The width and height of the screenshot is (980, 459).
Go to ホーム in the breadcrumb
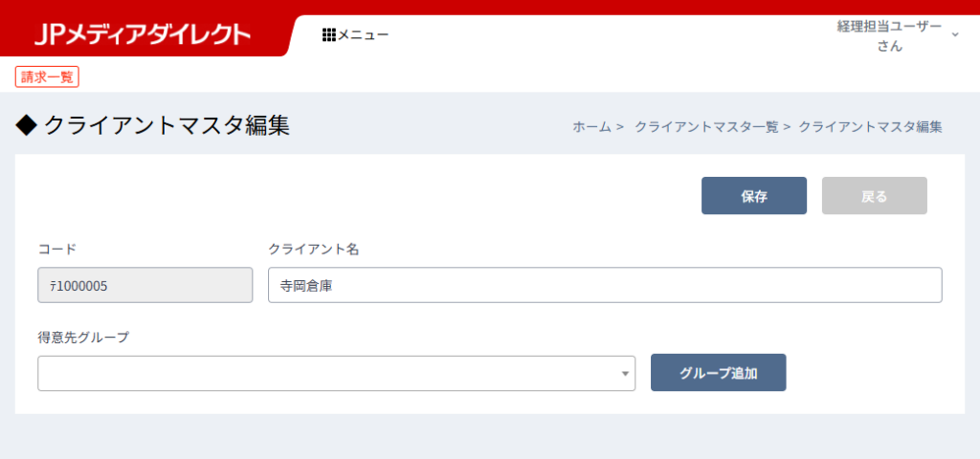pos(591,126)
